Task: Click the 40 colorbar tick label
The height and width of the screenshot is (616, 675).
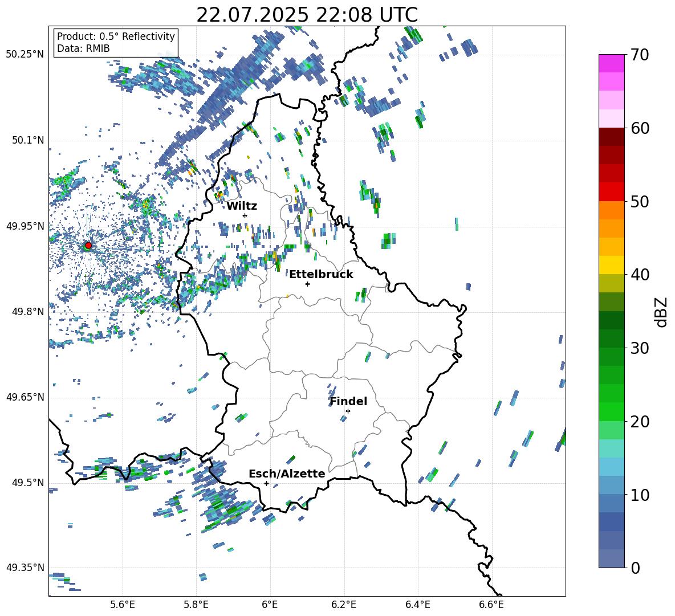Action: click(640, 275)
